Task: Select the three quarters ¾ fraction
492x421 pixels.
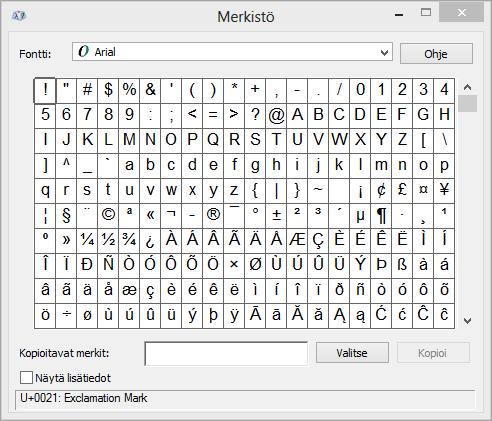Action: tap(129, 241)
